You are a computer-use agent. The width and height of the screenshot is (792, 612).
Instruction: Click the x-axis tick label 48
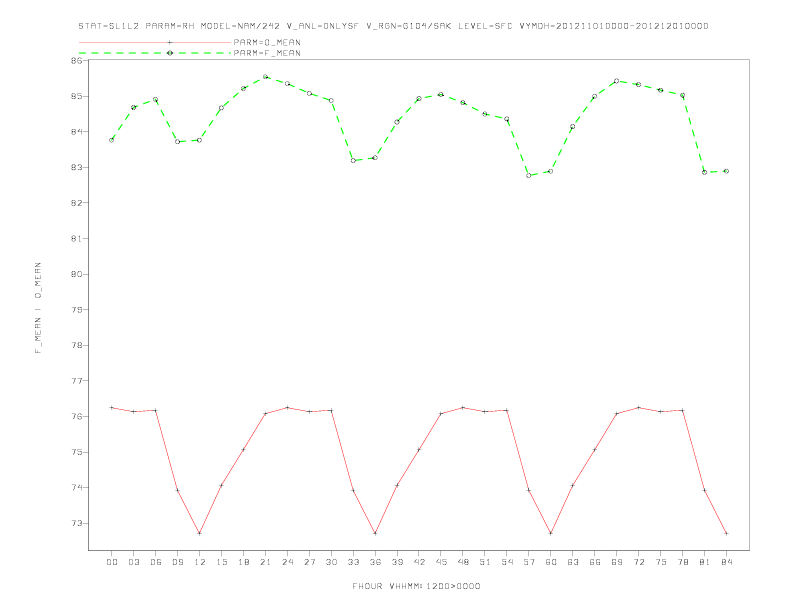pyautogui.click(x=463, y=562)
